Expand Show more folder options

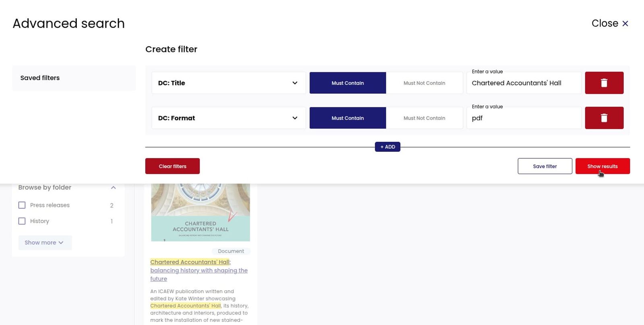(45, 242)
